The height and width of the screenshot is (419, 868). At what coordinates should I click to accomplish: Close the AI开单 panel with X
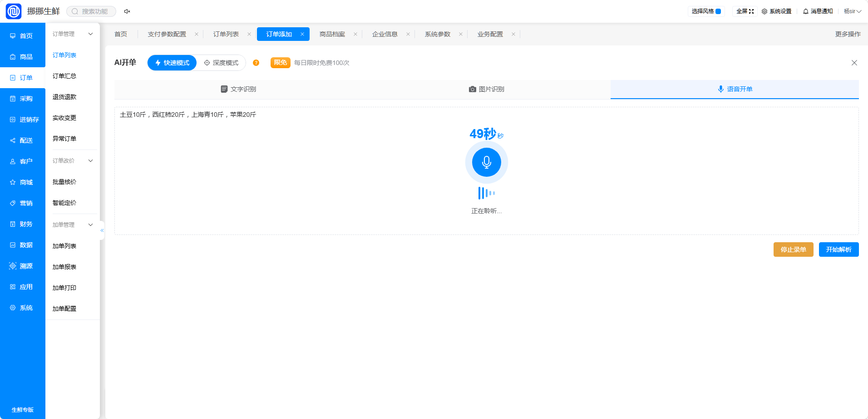click(x=854, y=63)
